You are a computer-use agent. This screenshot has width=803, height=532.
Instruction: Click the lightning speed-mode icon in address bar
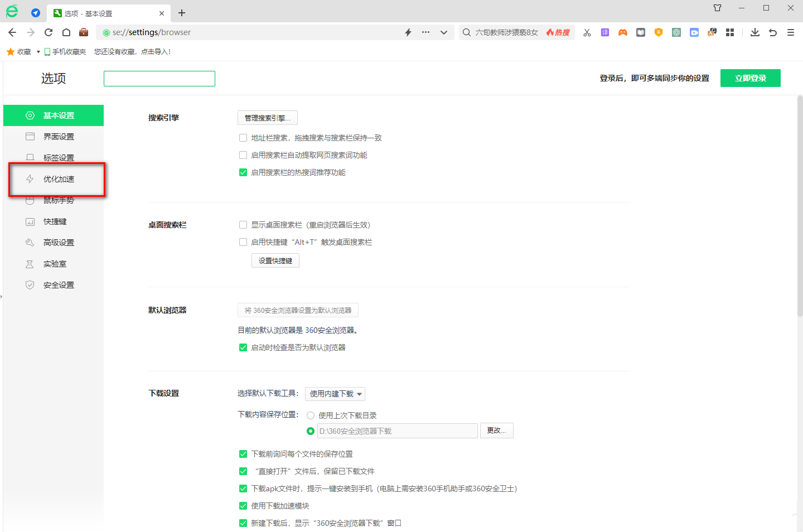408,32
